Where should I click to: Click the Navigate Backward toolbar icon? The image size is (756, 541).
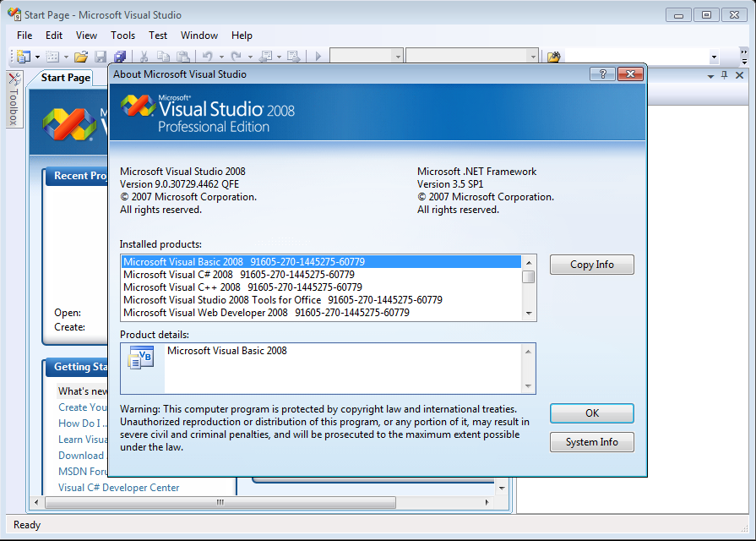click(266, 57)
